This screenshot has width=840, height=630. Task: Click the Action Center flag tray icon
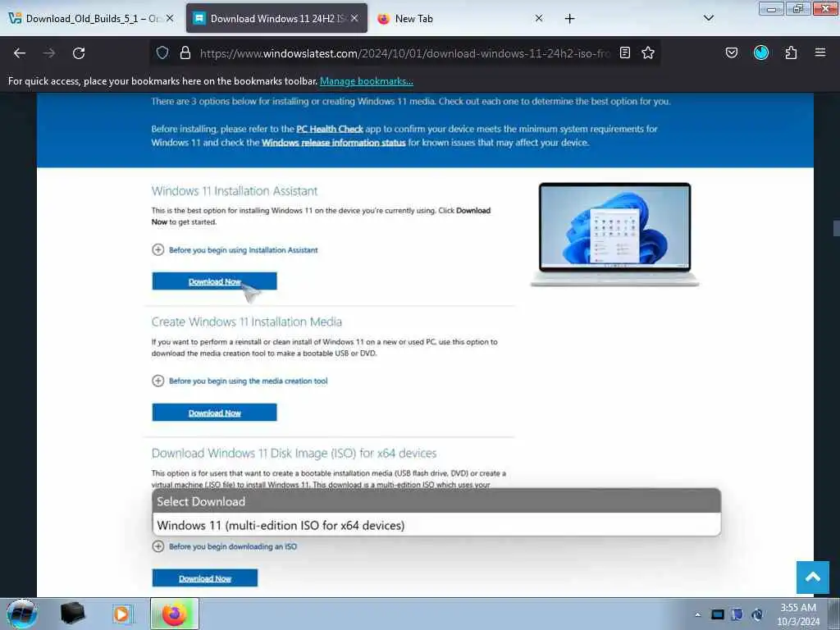737,614
